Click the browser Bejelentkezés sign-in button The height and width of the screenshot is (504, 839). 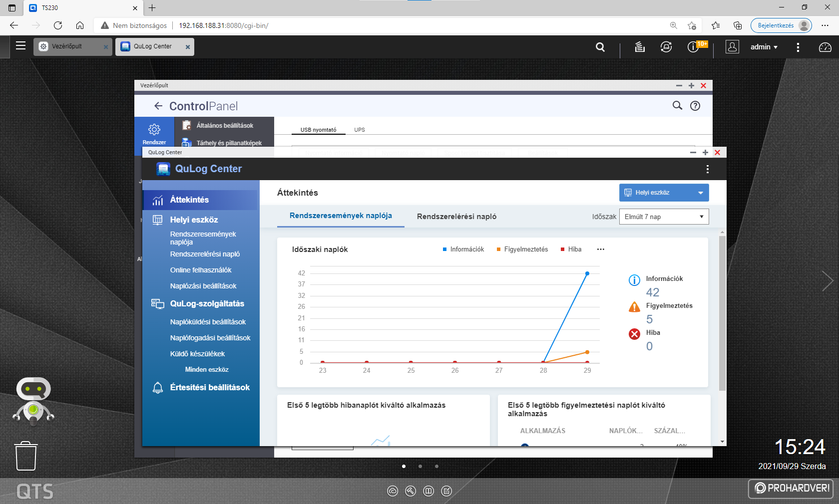pyautogui.click(x=781, y=25)
